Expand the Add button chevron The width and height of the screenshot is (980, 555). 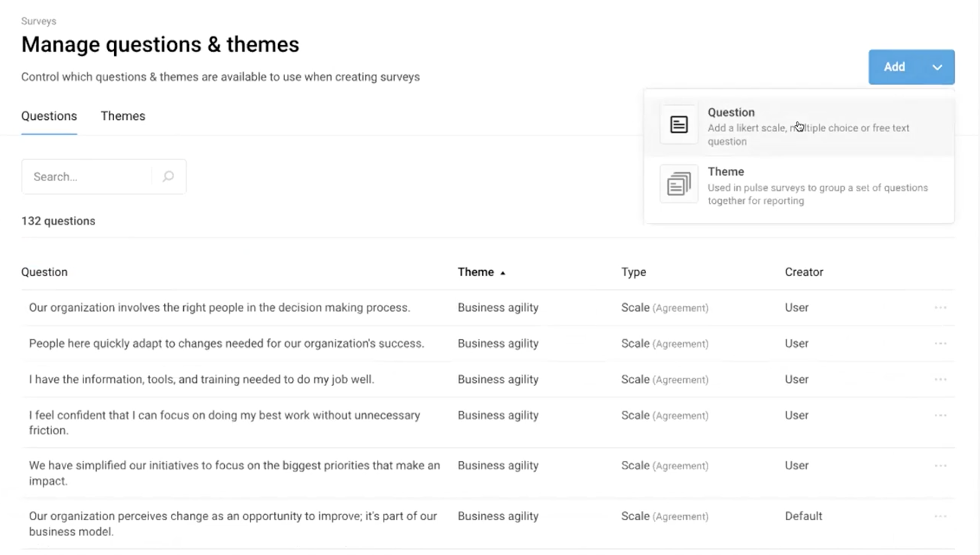tap(937, 67)
